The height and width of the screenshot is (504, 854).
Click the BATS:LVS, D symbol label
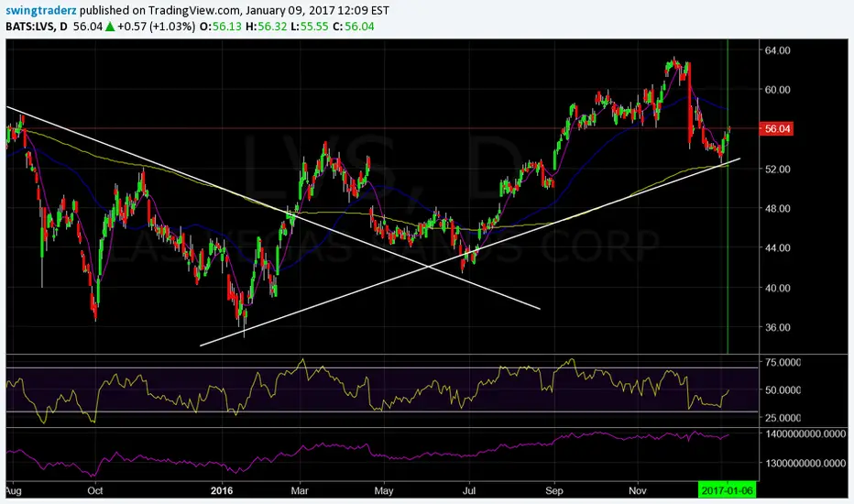click(x=37, y=27)
